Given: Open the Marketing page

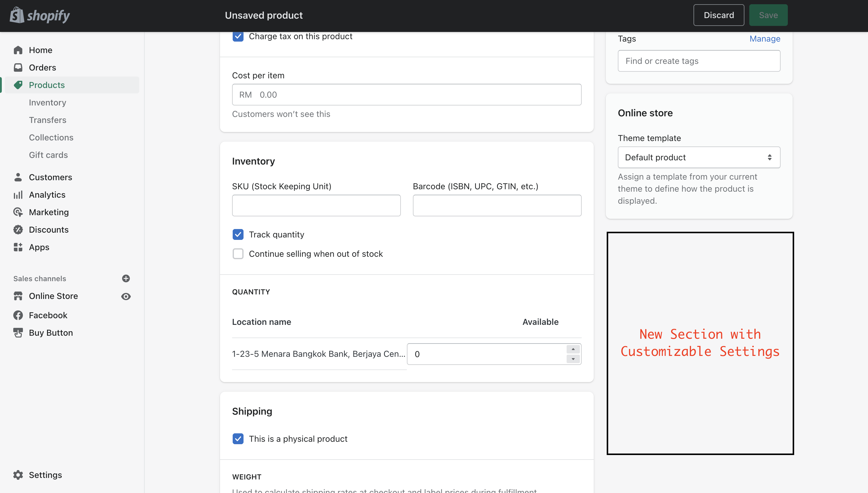Looking at the screenshot, I should click(49, 212).
